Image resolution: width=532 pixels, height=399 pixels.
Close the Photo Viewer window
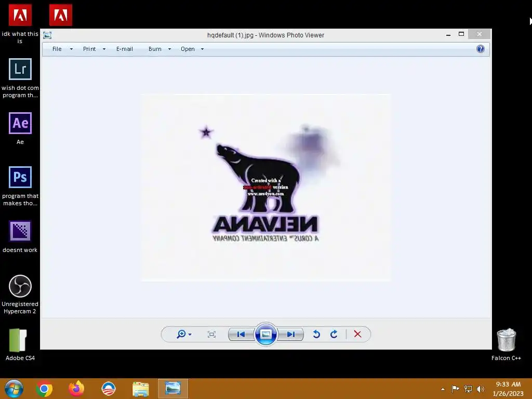point(479,34)
